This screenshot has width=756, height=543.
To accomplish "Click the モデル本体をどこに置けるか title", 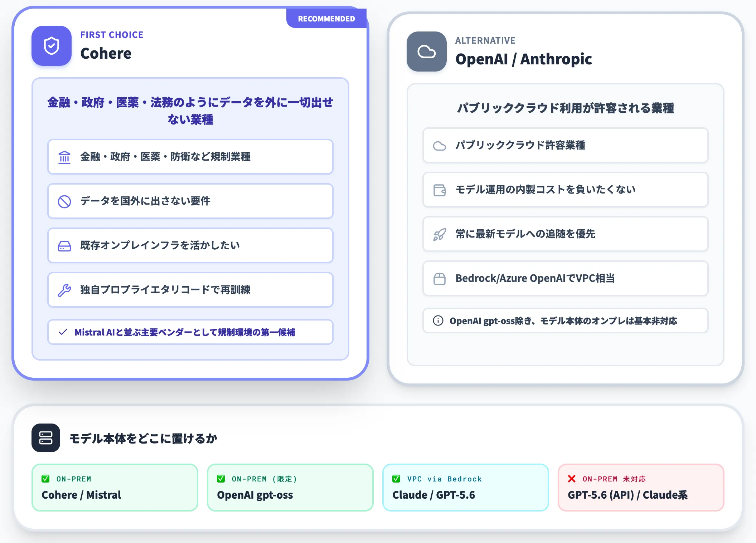I will point(143,438).
